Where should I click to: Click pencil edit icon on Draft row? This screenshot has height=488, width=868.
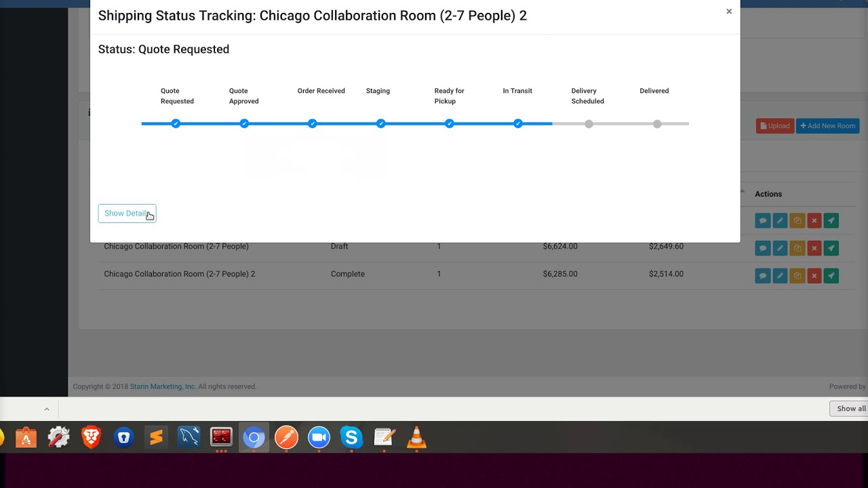780,248
